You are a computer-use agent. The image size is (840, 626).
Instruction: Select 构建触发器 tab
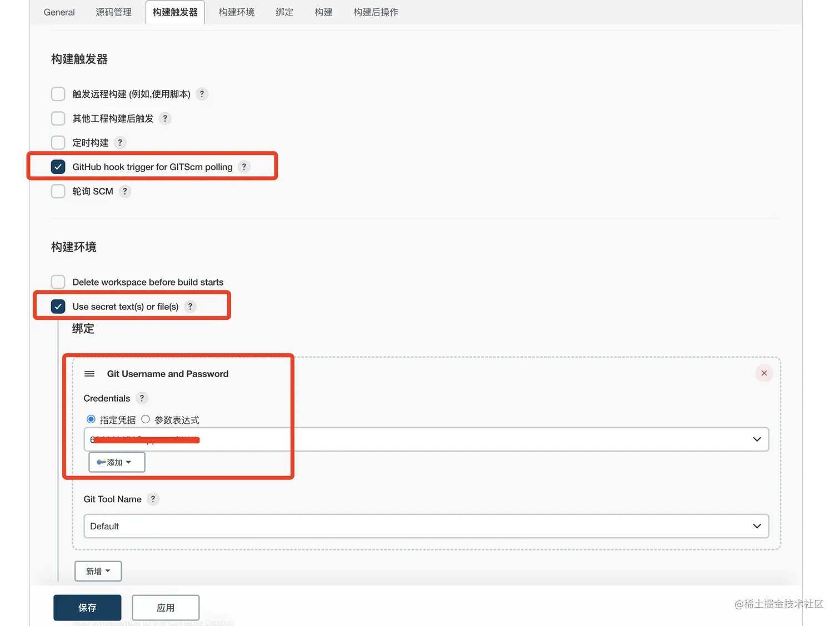[175, 12]
